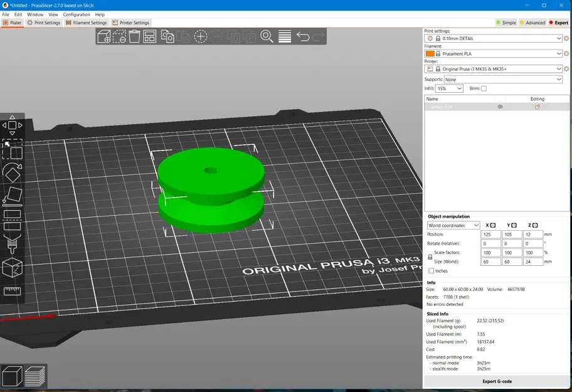Click the Arrange objects toolbar icon
572x392 pixels.
pos(150,36)
